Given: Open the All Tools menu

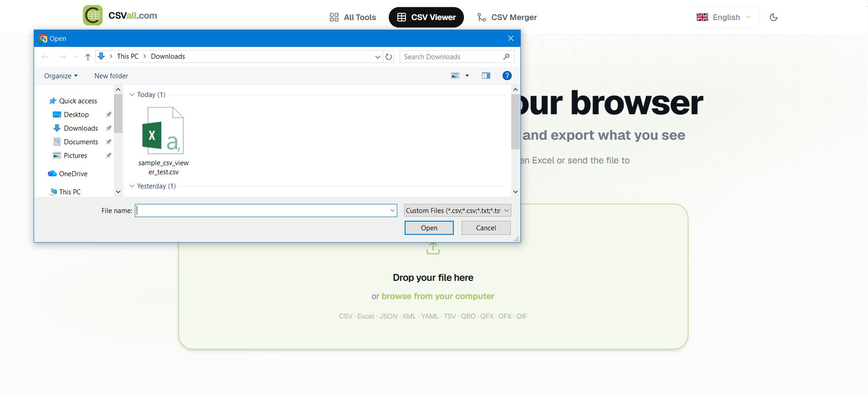Looking at the screenshot, I should tap(353, 17).
